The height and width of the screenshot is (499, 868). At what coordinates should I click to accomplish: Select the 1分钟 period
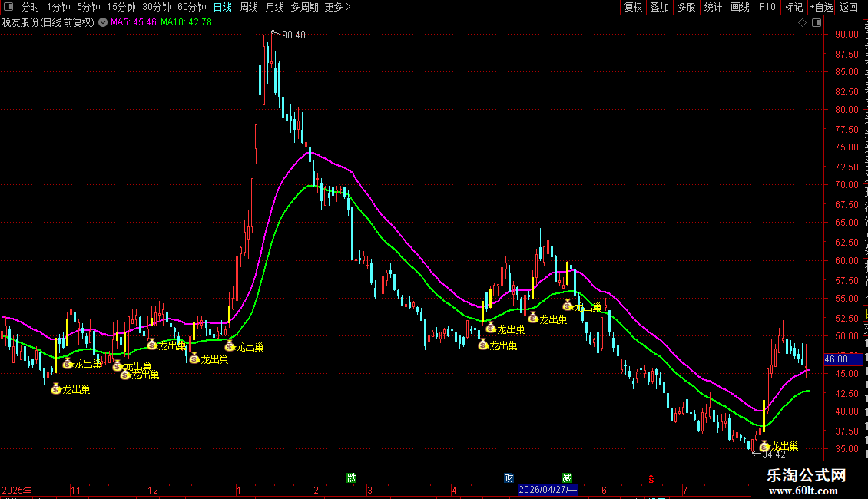[58, 7]
